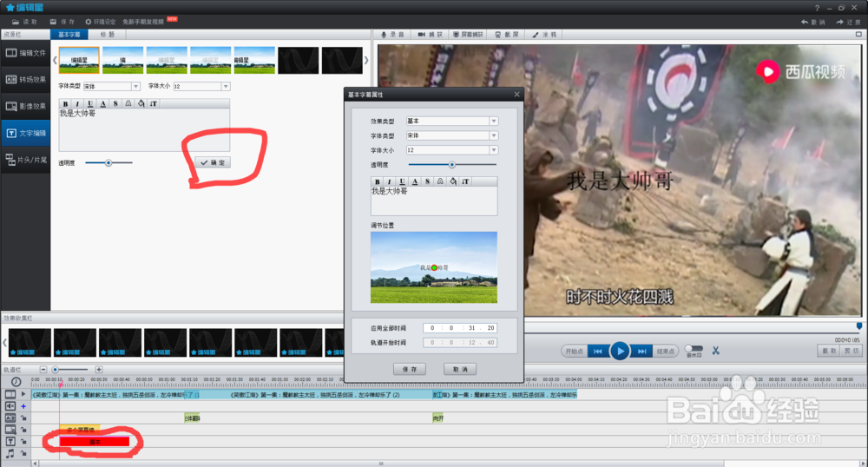This screenshot has width=868, height=467.
Task: Open 效果类型 dropdown in dialog
Action: (493, 122)
